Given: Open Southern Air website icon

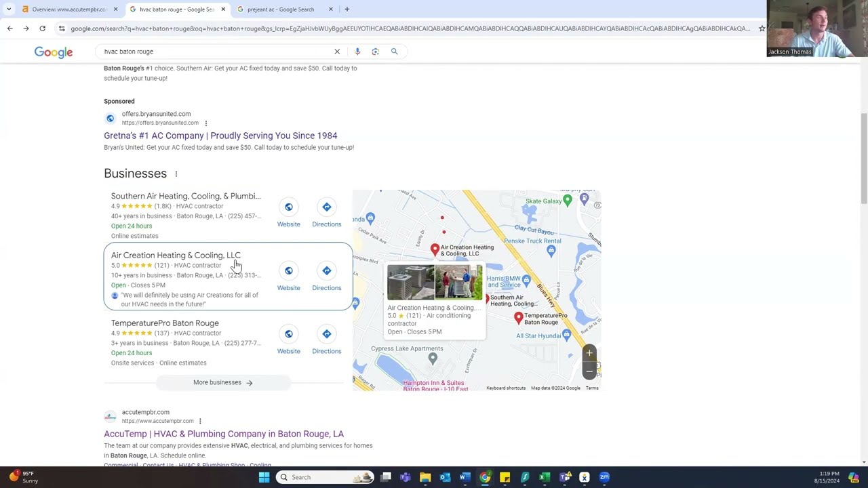Looking at the screenshot, I should (288, 207).
